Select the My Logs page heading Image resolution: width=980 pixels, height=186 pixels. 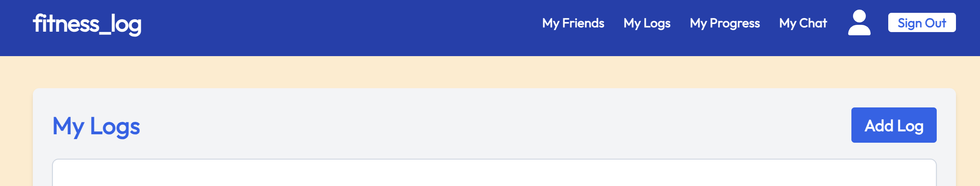96,126
